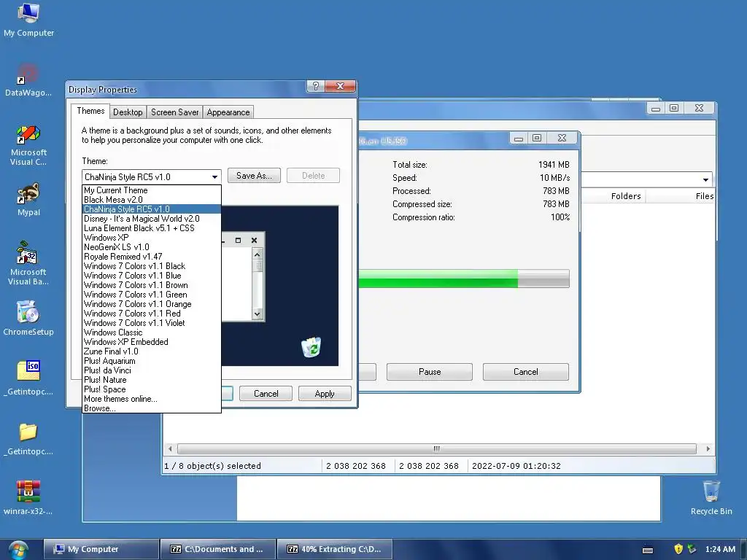The height and width of the screenshot is (560, 747).
Task: Pick Plus! Space theme
Action: [x=152, y=389]
